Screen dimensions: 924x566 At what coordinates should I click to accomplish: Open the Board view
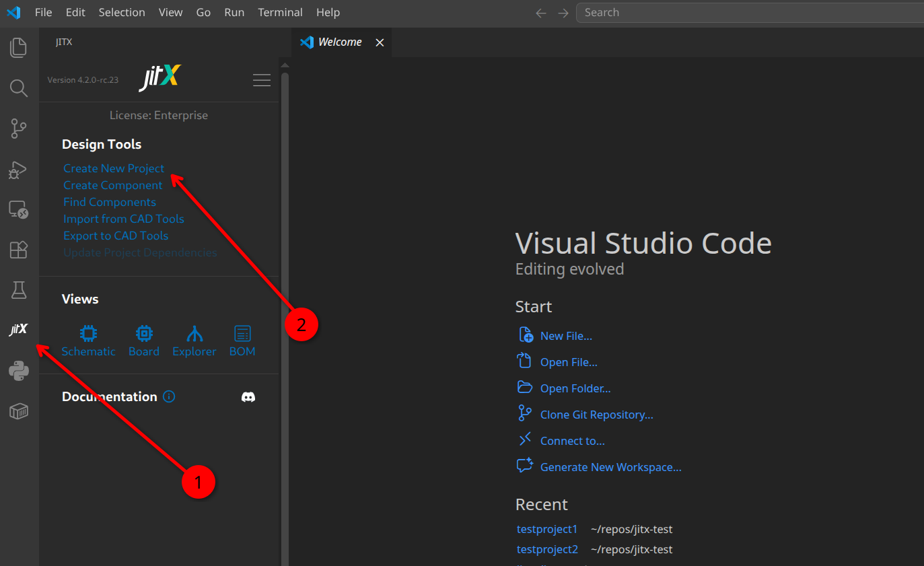[144, 341]
